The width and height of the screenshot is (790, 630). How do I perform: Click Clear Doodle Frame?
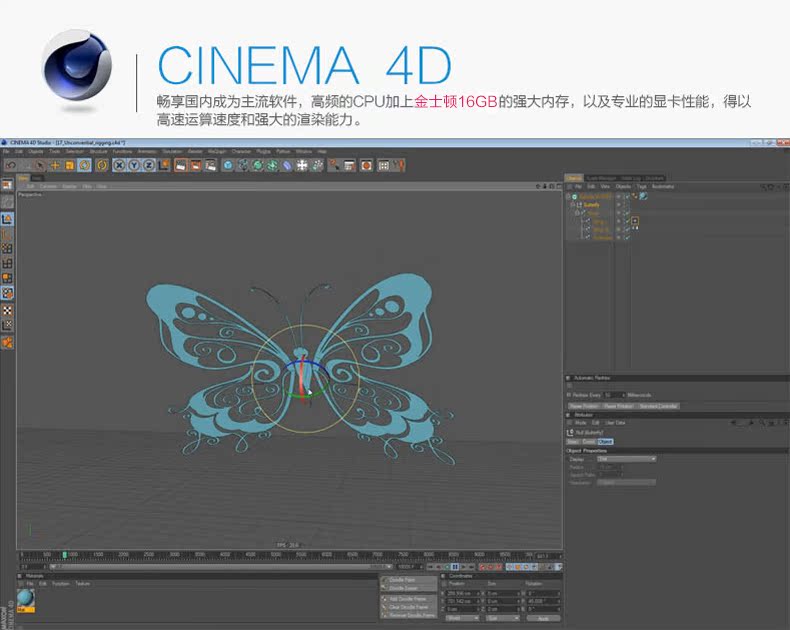click(408, 607)
